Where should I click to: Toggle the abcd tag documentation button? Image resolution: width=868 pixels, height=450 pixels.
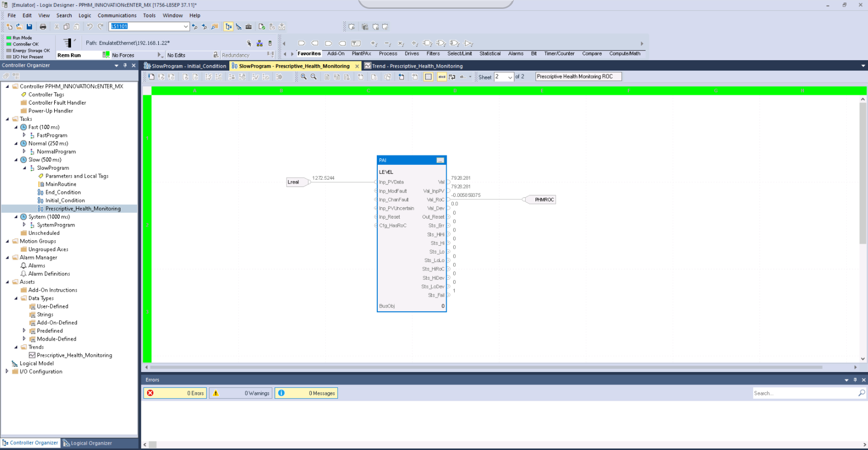click(x=442, y=77)
